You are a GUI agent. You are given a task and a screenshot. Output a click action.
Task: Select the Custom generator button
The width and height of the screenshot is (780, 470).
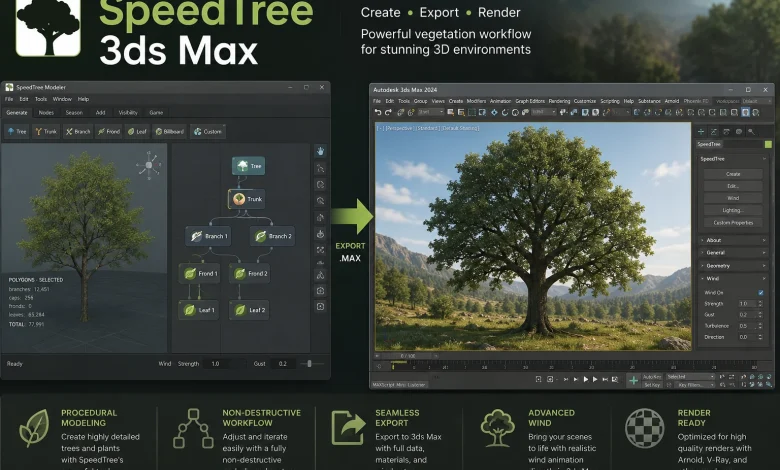pos(207,132)
